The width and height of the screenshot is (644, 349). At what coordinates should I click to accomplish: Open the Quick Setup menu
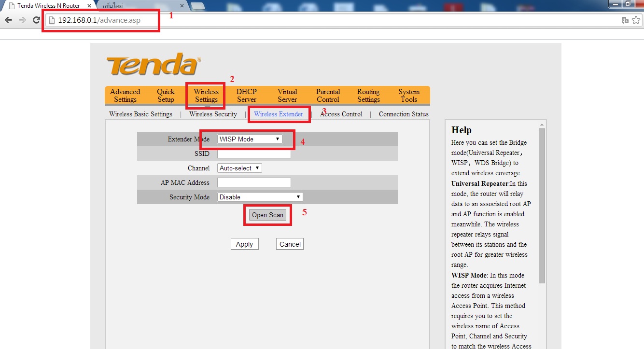(166, 96)
